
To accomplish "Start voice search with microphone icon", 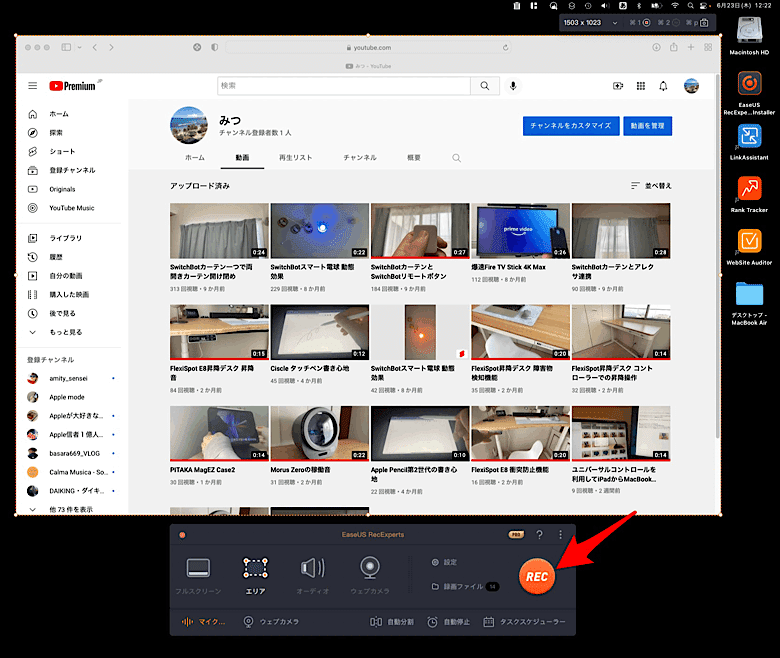I will coord(513,86).
